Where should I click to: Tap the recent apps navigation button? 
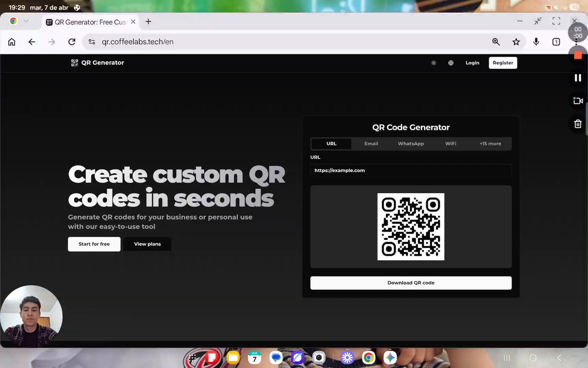[507, 358]
